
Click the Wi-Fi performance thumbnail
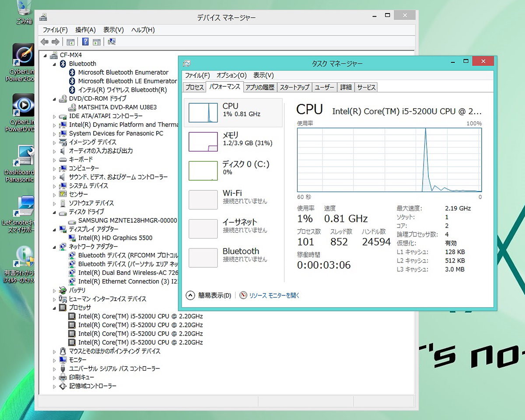click(x=203, y=199)
